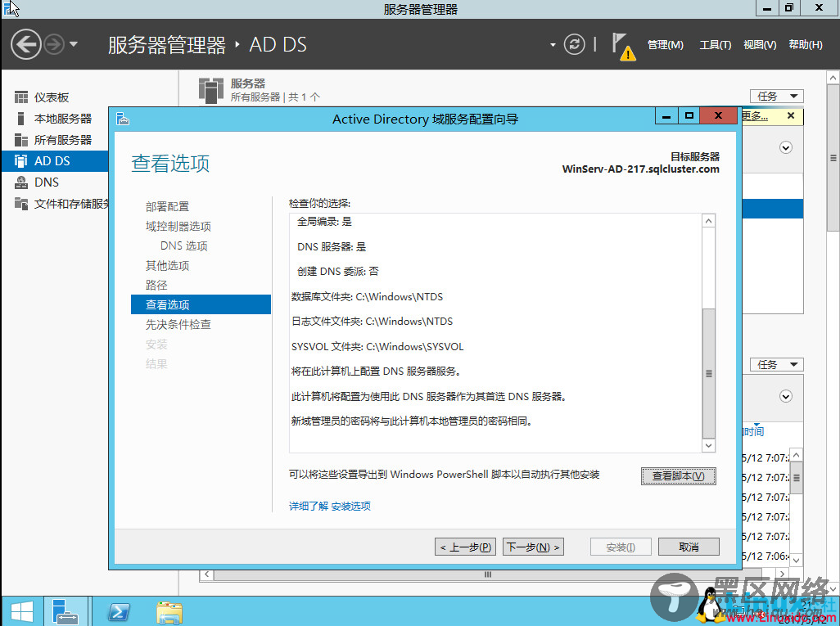840x626 pixels.
Task: Open the navigation history dropdown arrow
Action: [74, 44]
